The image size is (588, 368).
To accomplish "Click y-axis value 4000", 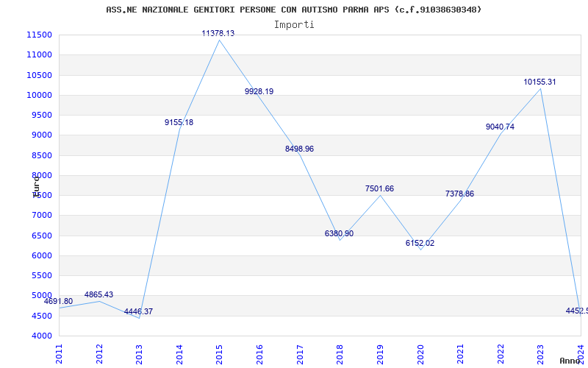I will pos(41,336).
